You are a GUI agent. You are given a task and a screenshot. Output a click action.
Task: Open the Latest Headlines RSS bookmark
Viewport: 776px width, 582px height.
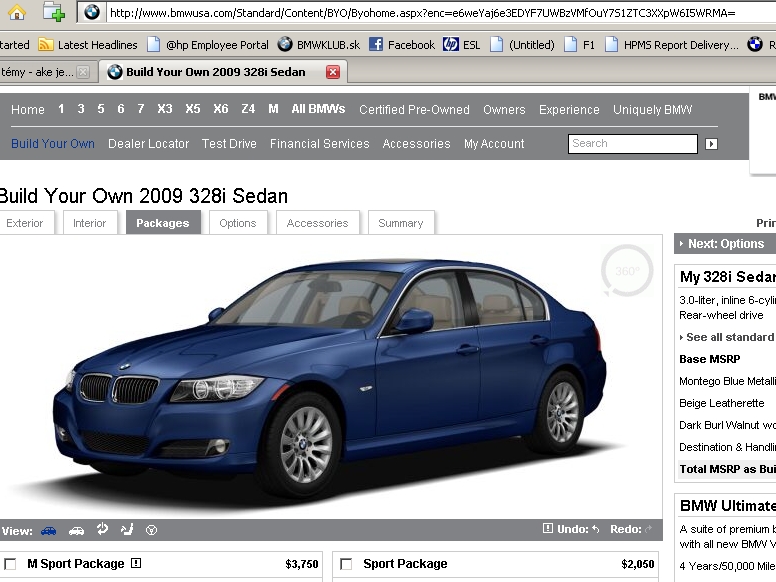pos(88,45)
